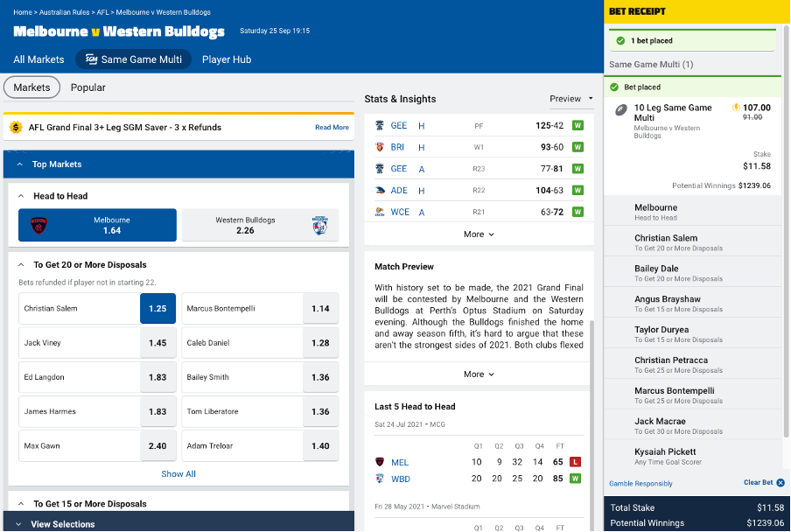Select James Harmes 1.83 odds
The width and height of the screenshot is (791, 532).
[x=157, y=411]
